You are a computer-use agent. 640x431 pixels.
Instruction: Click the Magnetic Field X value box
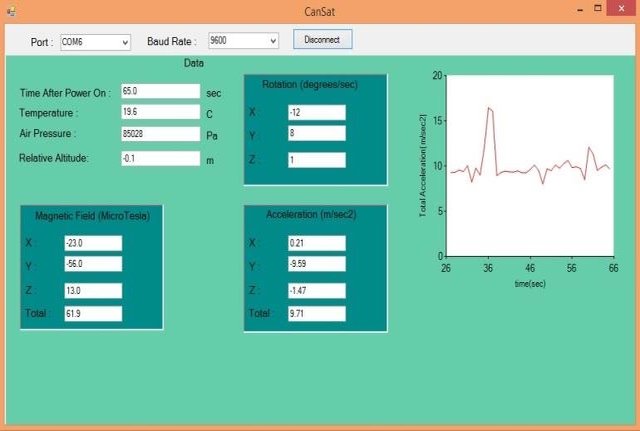pos(91,243)
